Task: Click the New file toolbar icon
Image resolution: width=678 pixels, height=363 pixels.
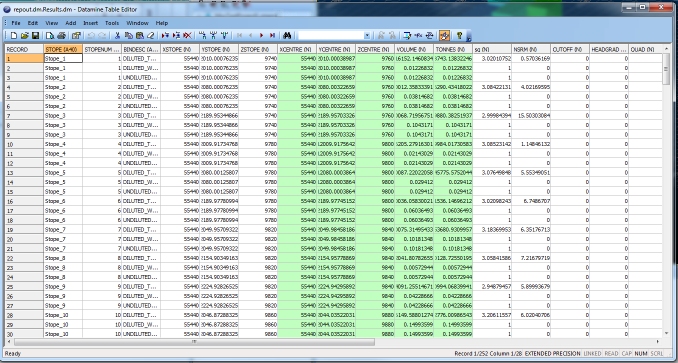Action: [13, 35]
